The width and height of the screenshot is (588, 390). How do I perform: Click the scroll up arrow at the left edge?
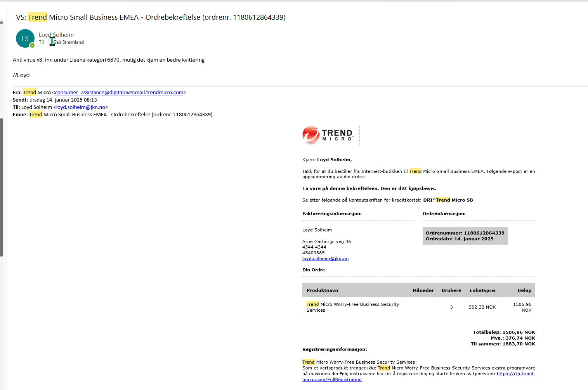pos(2,22)
